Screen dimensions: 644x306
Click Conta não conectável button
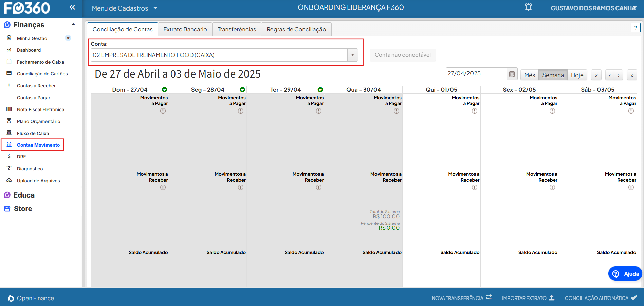click(x=403, y=55)
